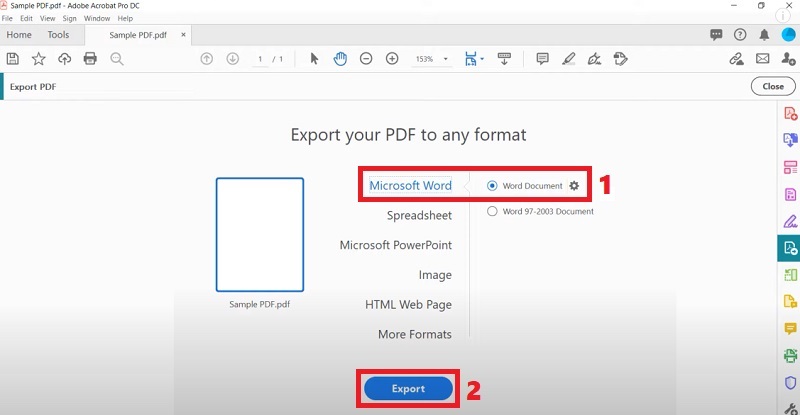Click the share link icon
This screenshot has width=800, height=415.
click(736, 59)
